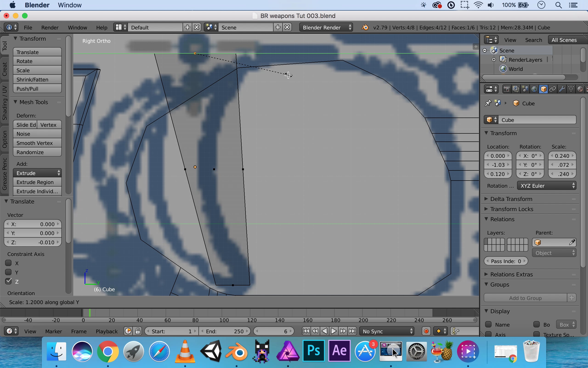Switch to the Grease Pencil side tab

click(x=5, y=173)
